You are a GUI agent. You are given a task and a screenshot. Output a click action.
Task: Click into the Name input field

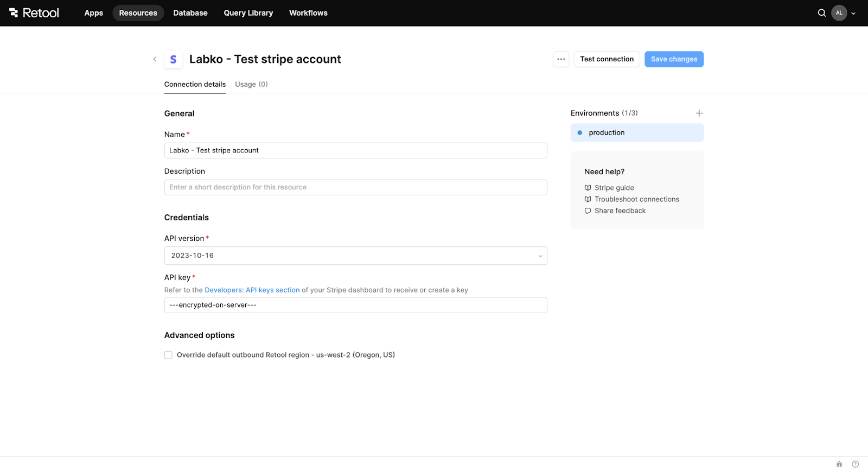(356, 151)
